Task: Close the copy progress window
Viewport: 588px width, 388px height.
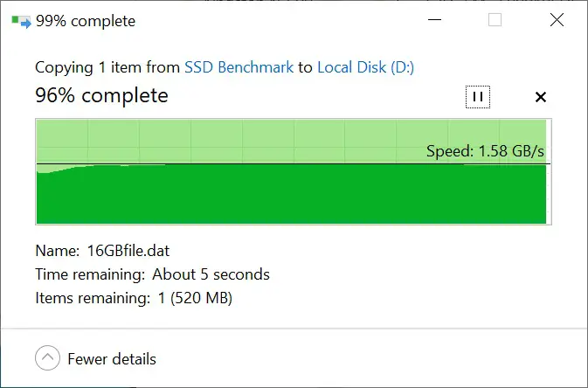Action: [557, 19]
